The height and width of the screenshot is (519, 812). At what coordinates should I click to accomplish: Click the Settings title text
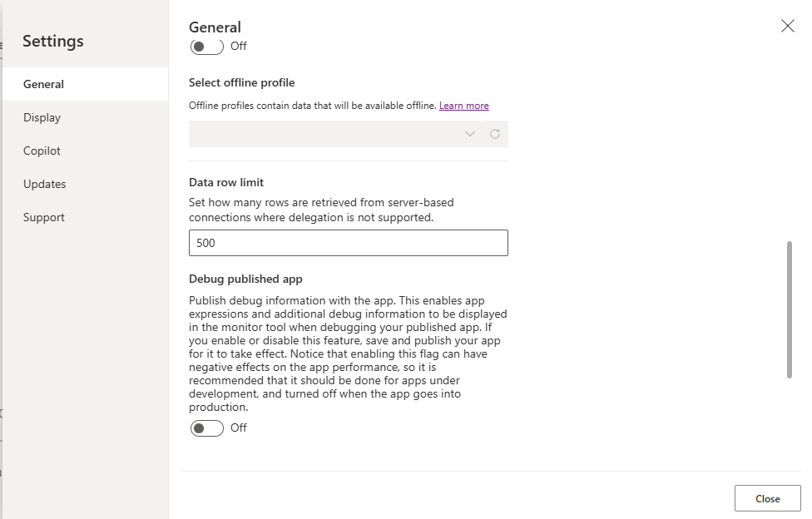tap(52, 41)
